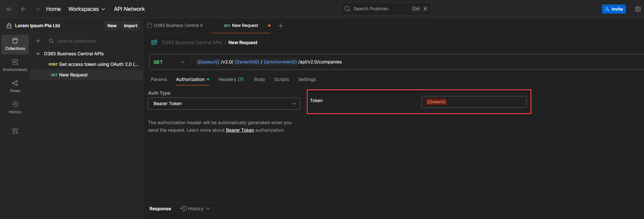Viewport: 644px width, 219px height.
Task: Click the New Request breadcrumb title
Action: (x=243, y=43)
